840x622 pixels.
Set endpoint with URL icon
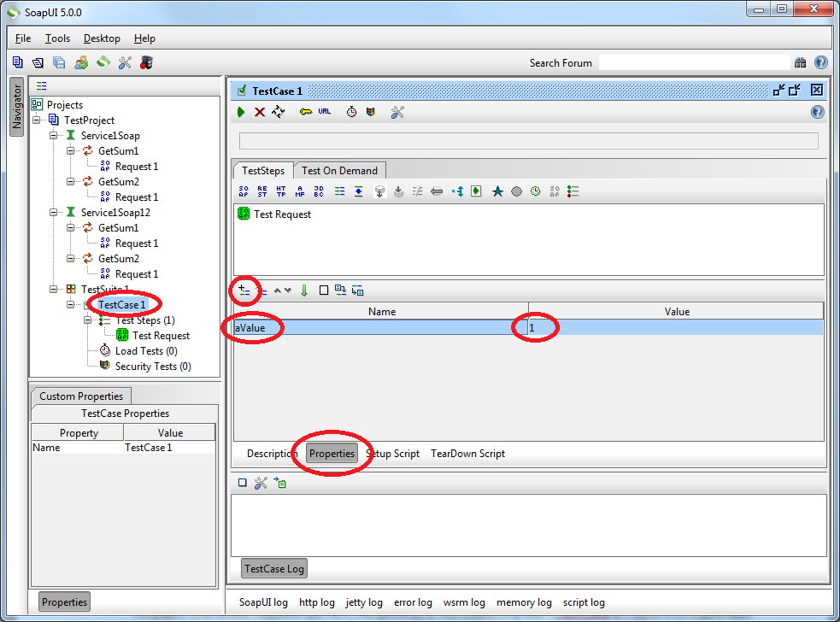point(325,111)
